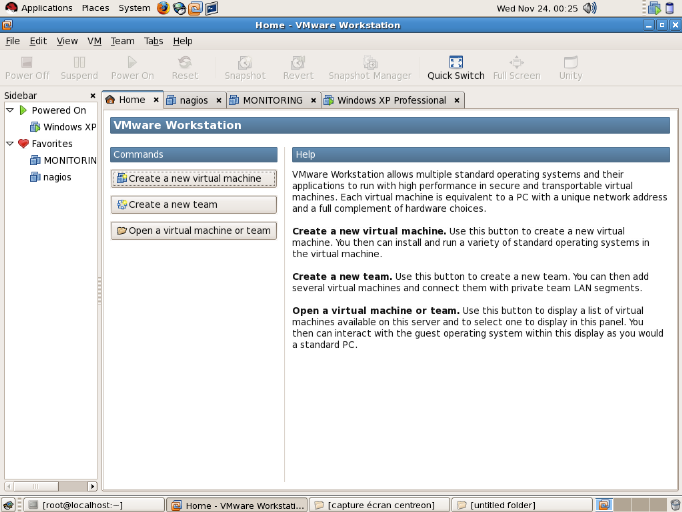This screenshot has width=682, height=512.
Task: Select MONITORING in sidebar favorites
Action: [x=63, y=161]
